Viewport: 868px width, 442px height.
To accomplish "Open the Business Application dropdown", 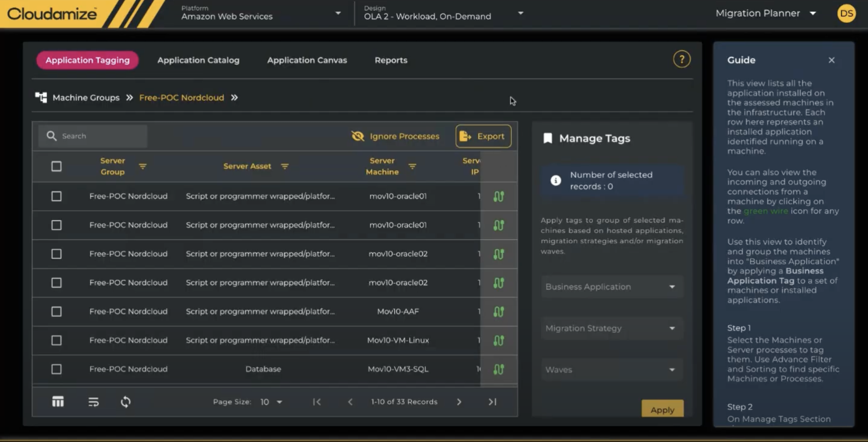I will [x=612, y=287].
